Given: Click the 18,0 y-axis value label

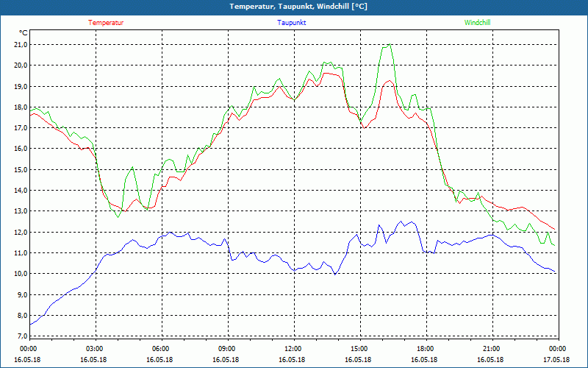Looking at the screenshot, I should [x=20, y=107].
